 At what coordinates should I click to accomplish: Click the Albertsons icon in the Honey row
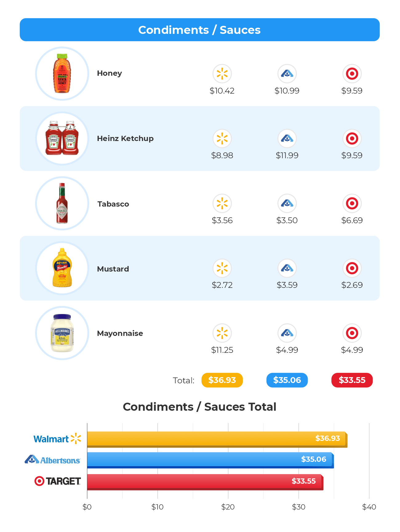[x=287, y=74]
